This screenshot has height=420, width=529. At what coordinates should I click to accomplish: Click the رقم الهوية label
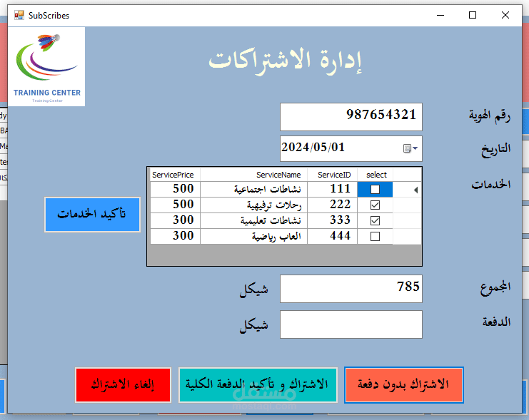(489, 116)
